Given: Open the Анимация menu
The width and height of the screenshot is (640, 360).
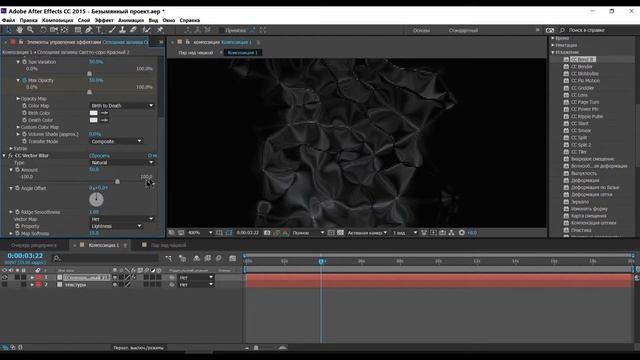Looking at the screenshot, I should point(131,20).
